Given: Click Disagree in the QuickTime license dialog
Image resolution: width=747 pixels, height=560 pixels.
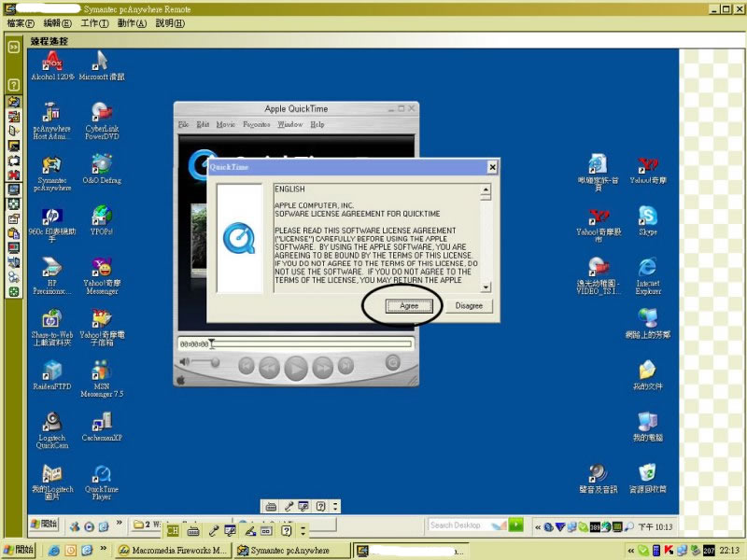Looking at the screenshot, I should pyautogui.click(x=469, y=306).
